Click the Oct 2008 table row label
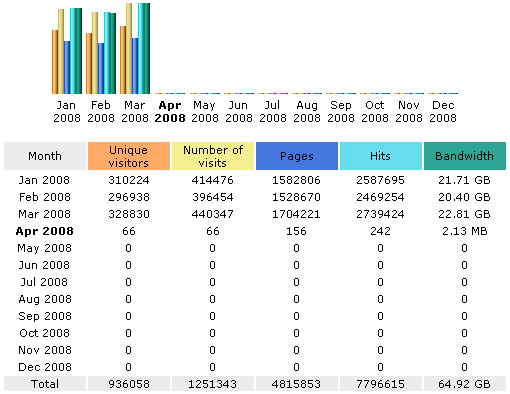 [45, 333]
